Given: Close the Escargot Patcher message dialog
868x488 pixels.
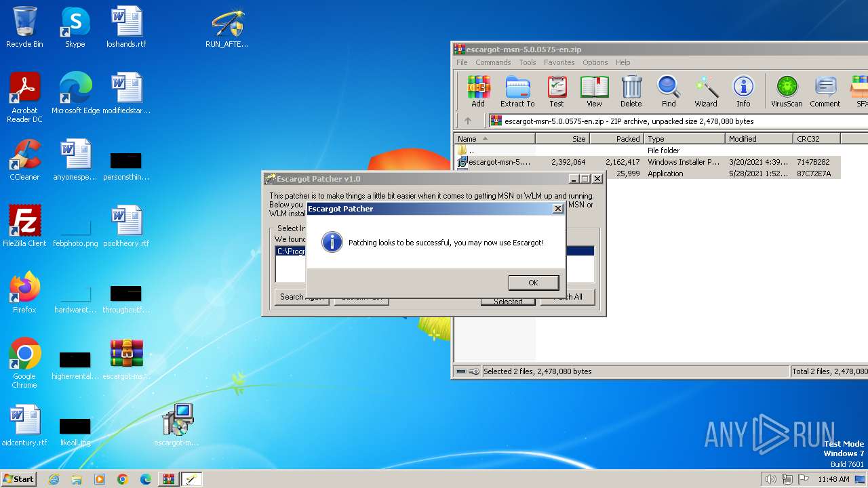Looking at the screenshot, I should coord(558,209).
